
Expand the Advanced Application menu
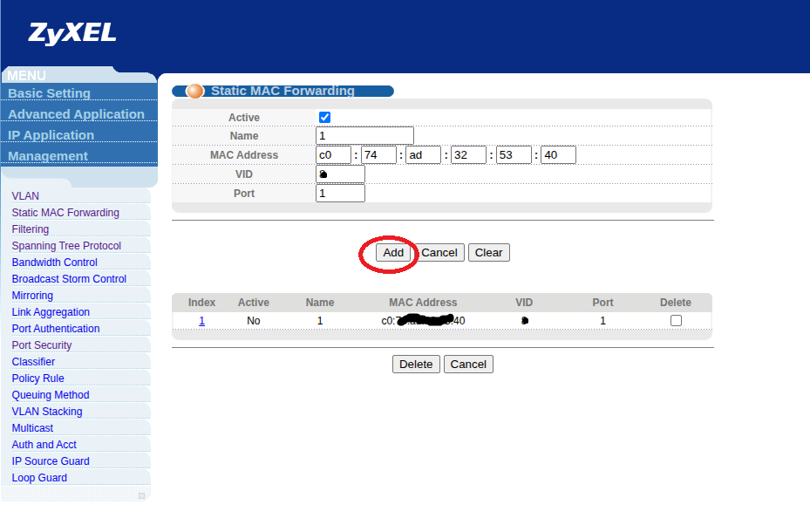[76, 114]
